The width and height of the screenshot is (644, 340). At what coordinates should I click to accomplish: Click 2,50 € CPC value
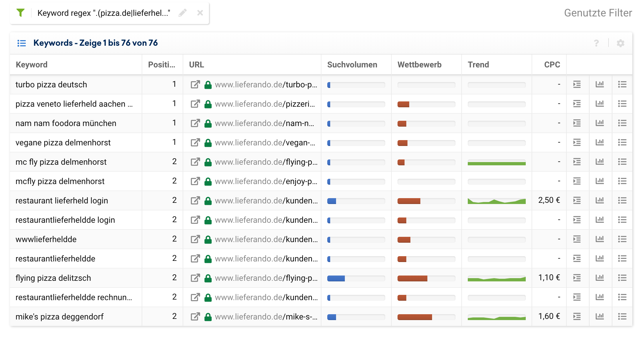pyautogui.click(x=549, y=200)
